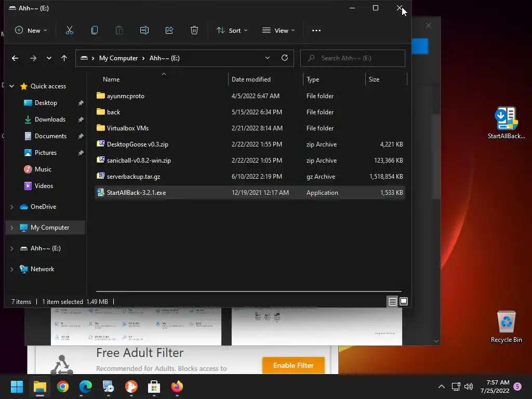Image resolution: width=532 pixels, height=399 pixels.
Task: Switch to details view in status bar
Action: tap(393, 301)
